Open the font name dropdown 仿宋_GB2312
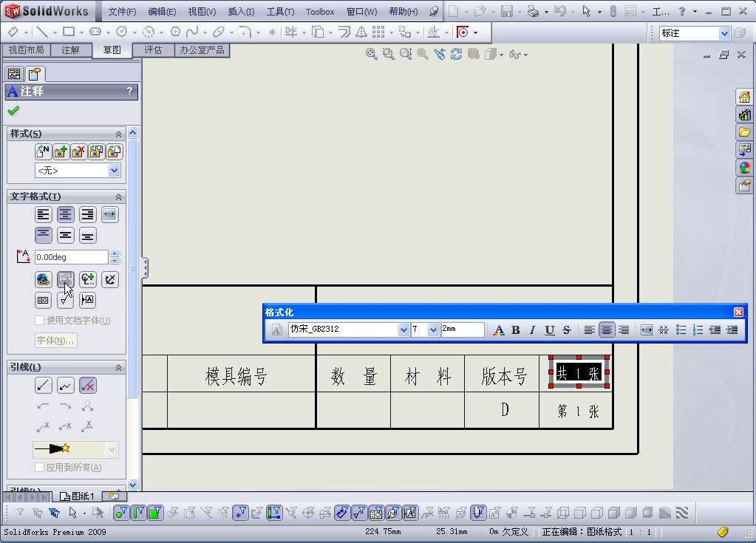Viewport: 756px width, 543px height. point(403,329)
